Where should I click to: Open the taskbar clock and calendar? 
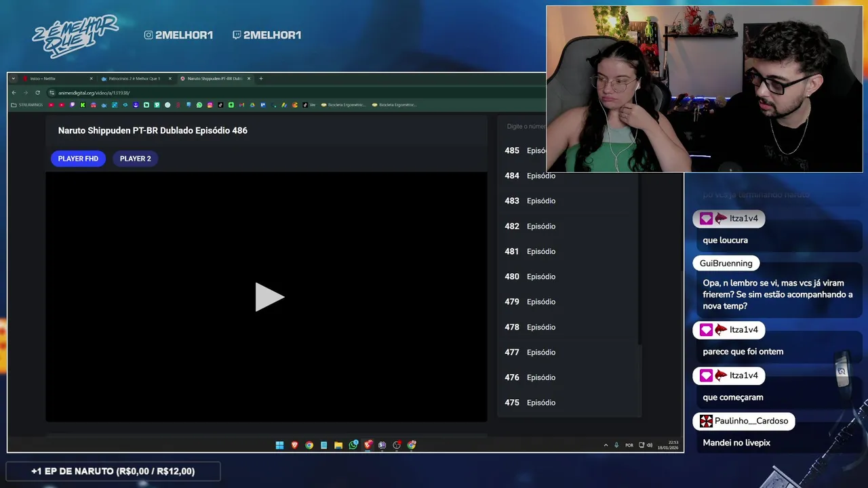click(x=668, y=445)
